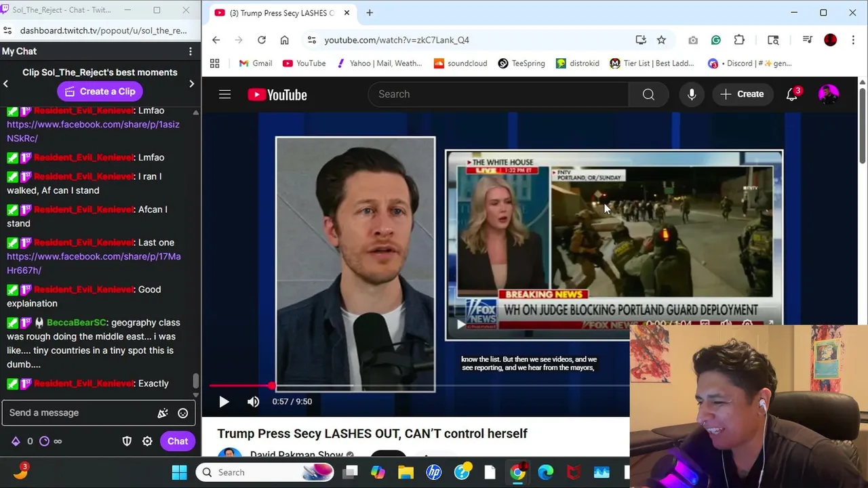This screenshot has height=488, width=868.
Task: Open a new Chrome tab
Action: pos(370,13)
